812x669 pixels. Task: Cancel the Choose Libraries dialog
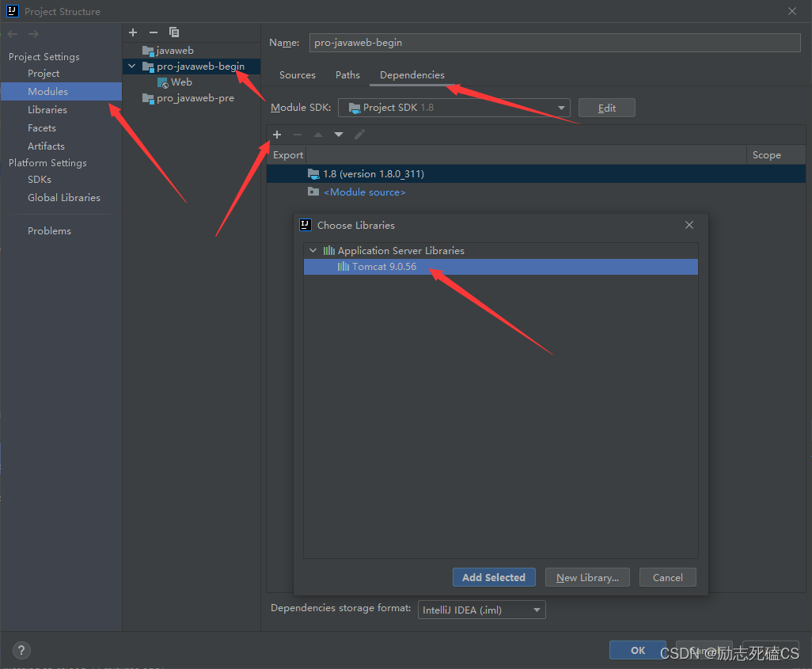tap(667, 577)
